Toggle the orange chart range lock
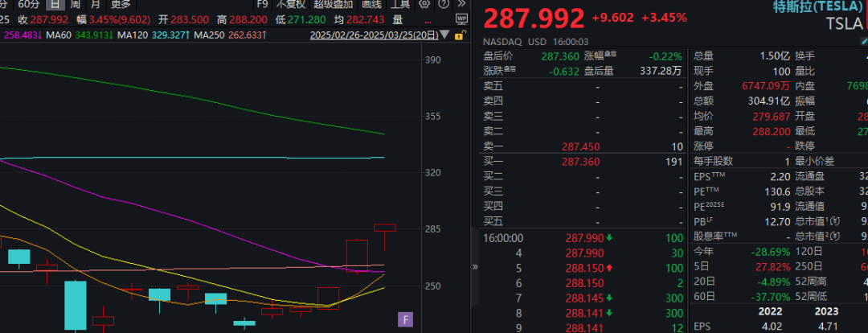 [458, 35]
